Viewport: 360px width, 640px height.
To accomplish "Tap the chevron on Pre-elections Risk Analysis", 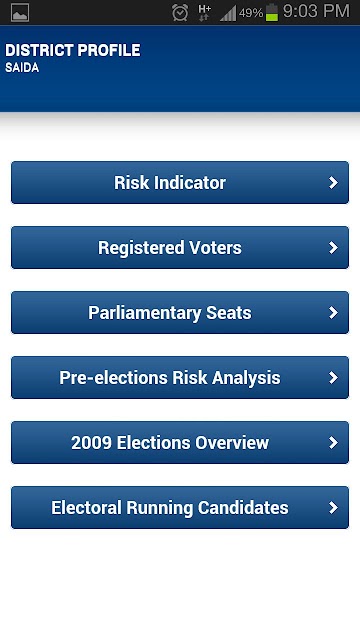I will [333, 378].
